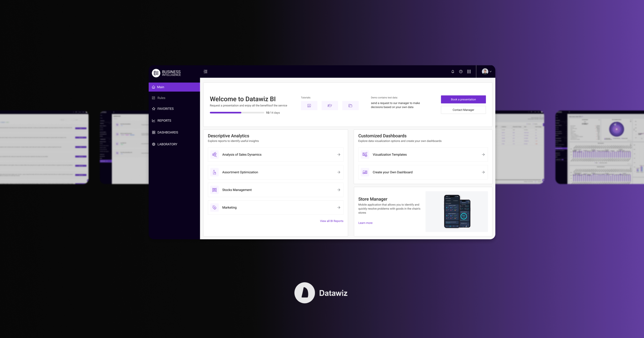This screenshot has width=644, height=338.
Task: Click the grid apps icon in top bar
Action: tap(469, 72)
